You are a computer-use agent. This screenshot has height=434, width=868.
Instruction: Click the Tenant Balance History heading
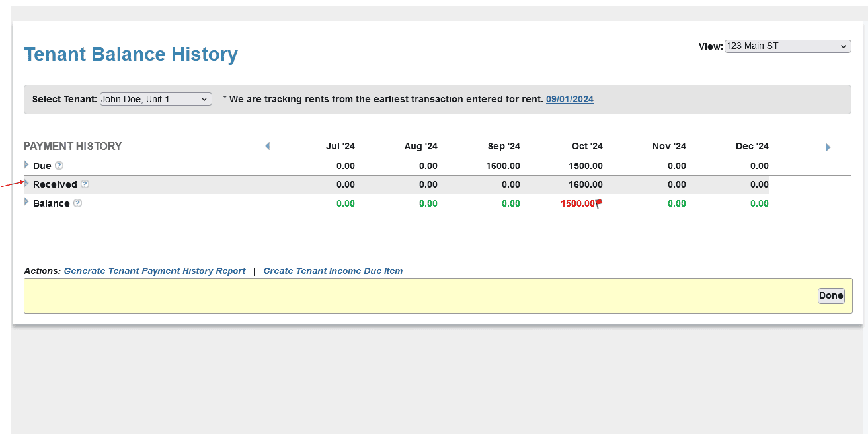click(131, 54)
